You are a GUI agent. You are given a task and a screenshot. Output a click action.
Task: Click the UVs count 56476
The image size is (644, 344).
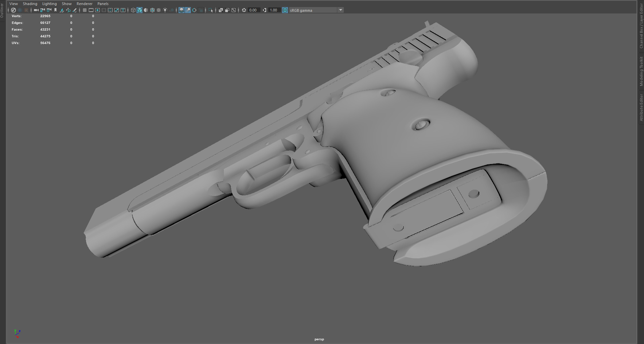45,43
